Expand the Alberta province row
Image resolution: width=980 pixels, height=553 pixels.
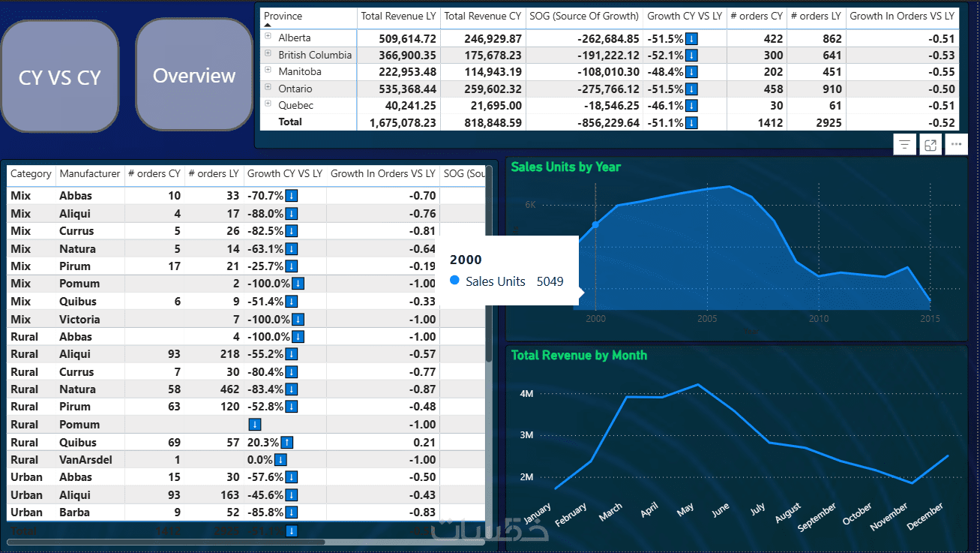268,35
